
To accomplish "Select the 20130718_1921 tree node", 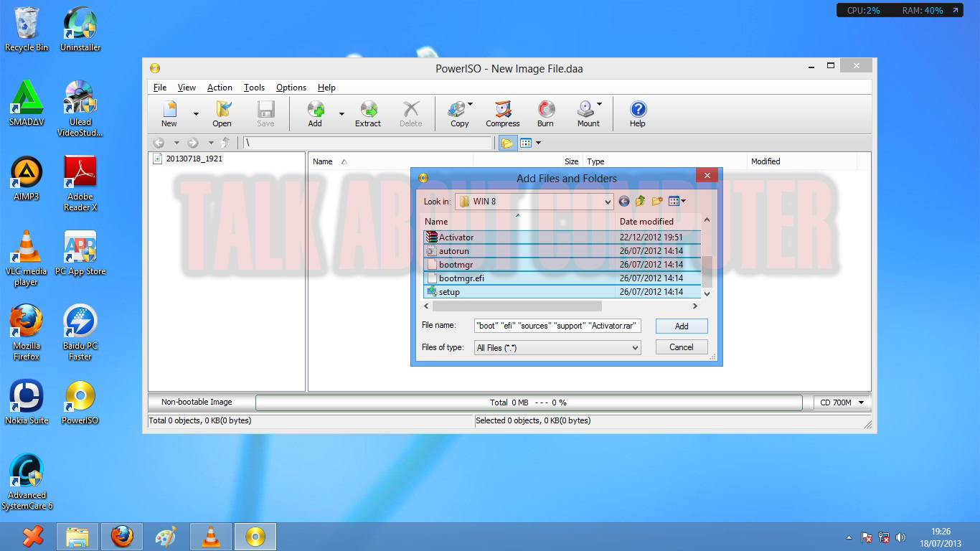I will coord(194,159).
